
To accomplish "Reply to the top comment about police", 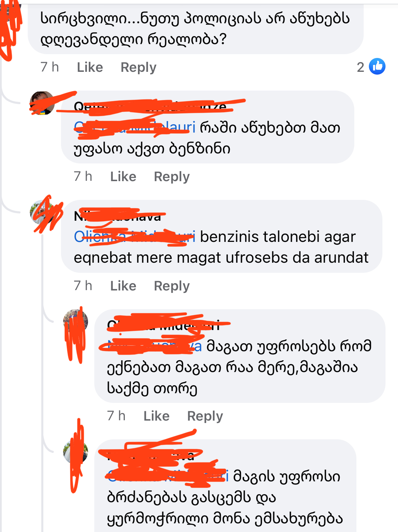I will 138,67.
